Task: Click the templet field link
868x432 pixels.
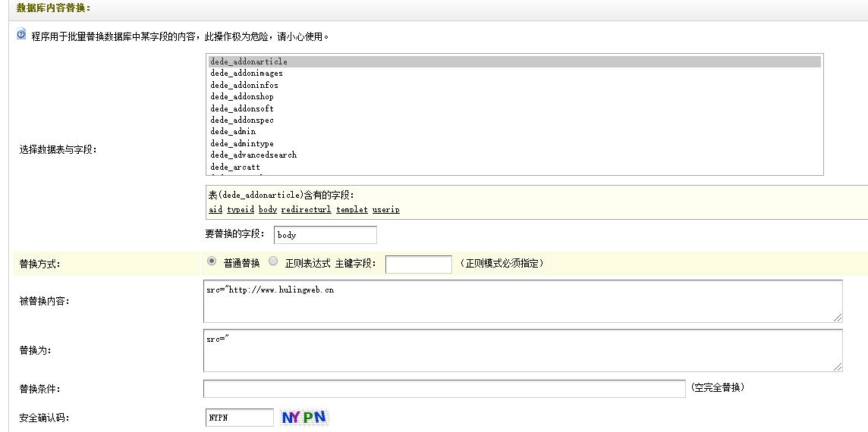Action: coord(352,210)
